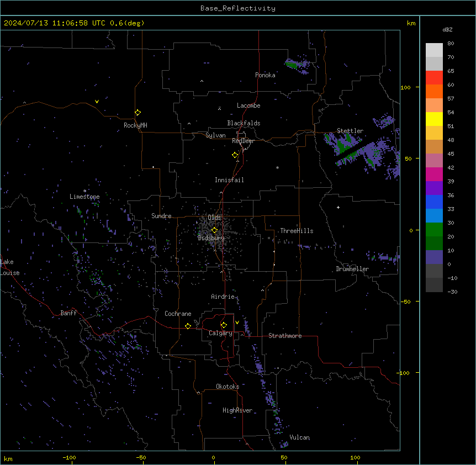
Task: Click the Vulcan town label
Action: (300, 437)
